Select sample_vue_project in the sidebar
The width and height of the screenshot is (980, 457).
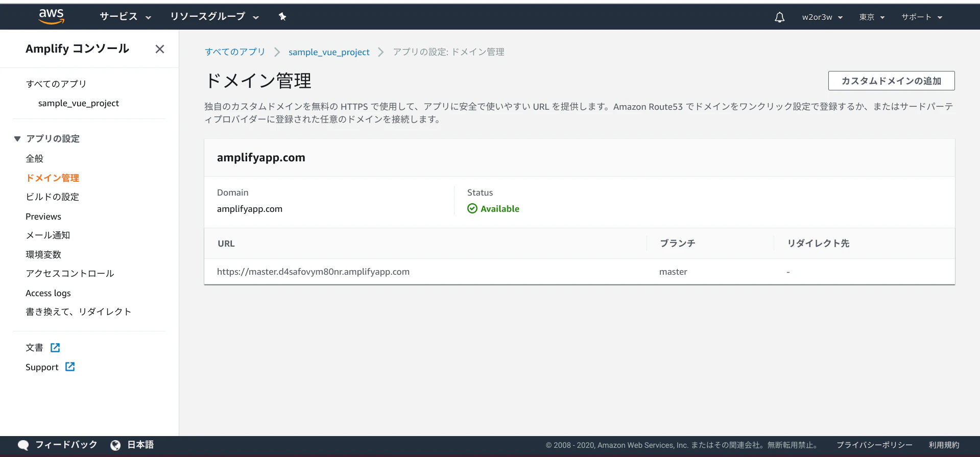tap(79, 103)
